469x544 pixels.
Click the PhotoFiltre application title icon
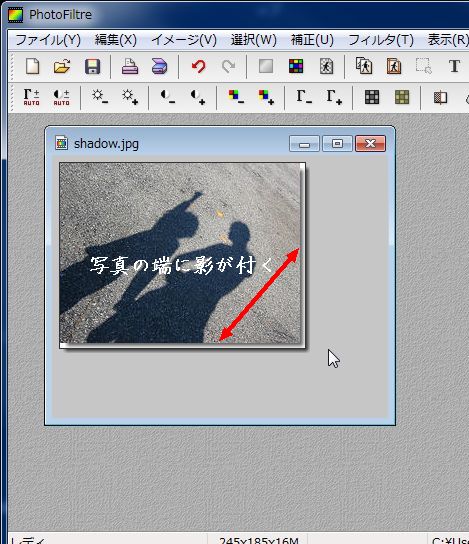[x=15, y=15]
